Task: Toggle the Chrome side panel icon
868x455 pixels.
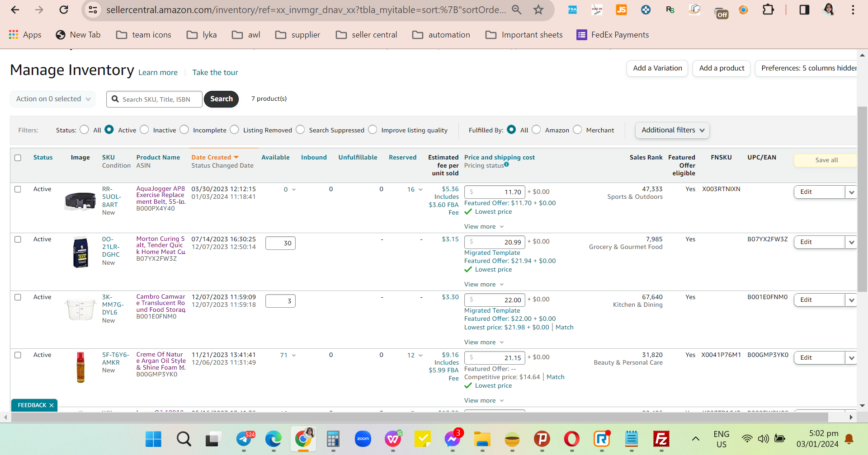Action: pyautogui.click(x=804, y=9)
